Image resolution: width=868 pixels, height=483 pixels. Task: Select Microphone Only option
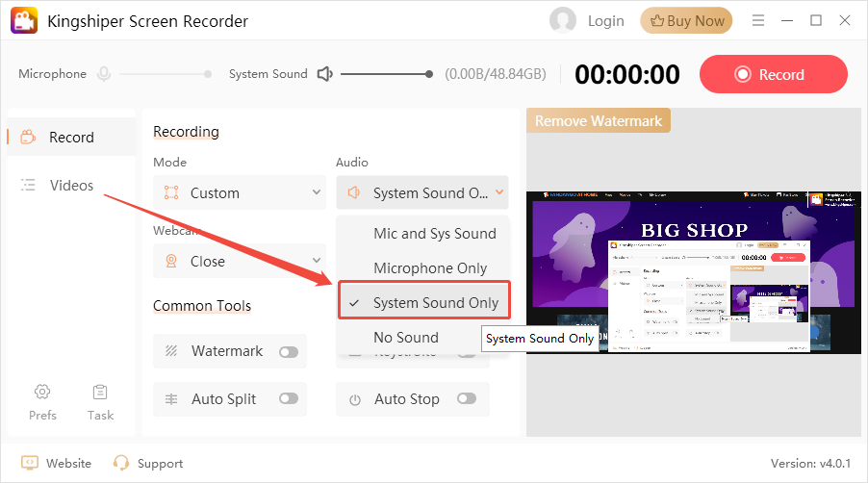click(423, 268)
